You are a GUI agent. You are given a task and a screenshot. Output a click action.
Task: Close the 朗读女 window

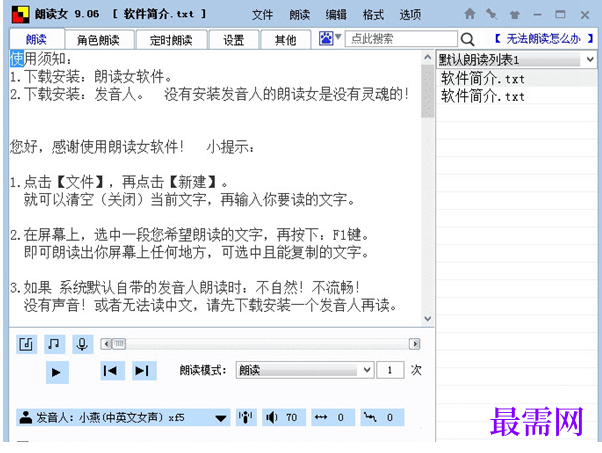point(585,15)
